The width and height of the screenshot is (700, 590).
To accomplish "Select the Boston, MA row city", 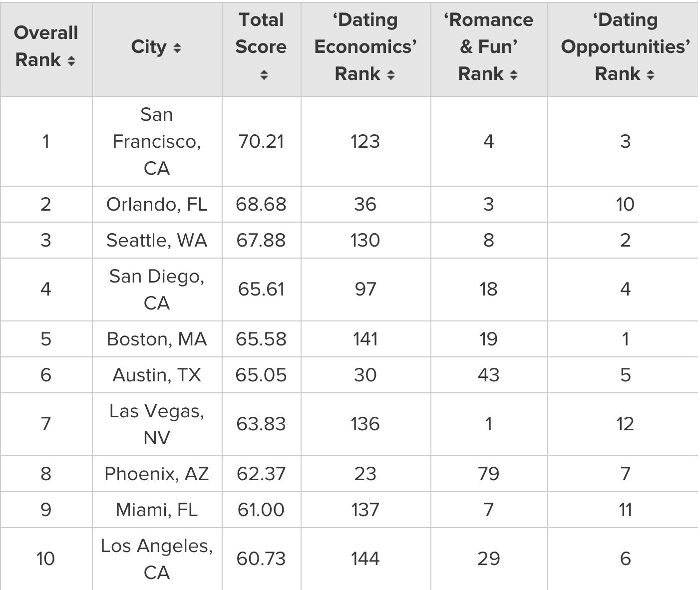I will click(x=157, y=339).
